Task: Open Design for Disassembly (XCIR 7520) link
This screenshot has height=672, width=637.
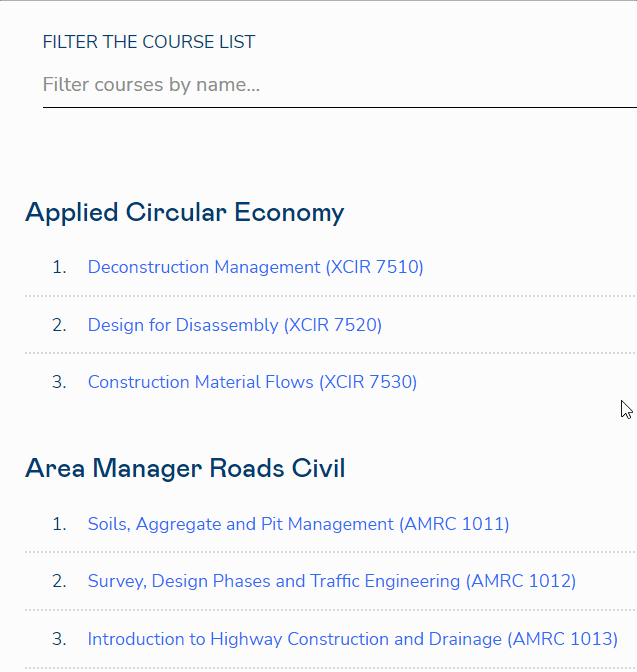Action: pos(234,325)
